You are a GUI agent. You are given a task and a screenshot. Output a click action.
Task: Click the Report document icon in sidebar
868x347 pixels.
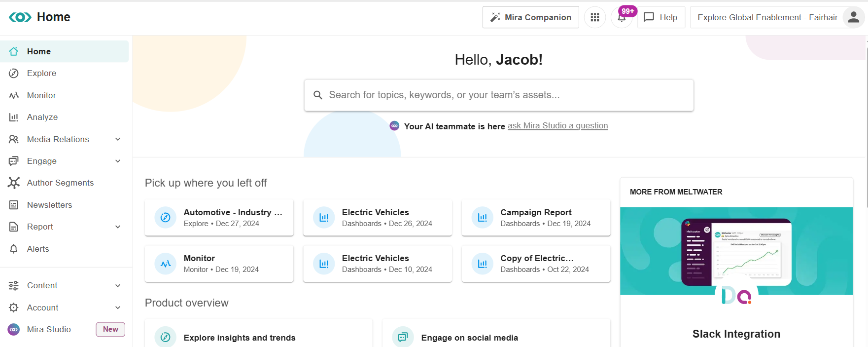pyautogui.click(x=14, y=227)
